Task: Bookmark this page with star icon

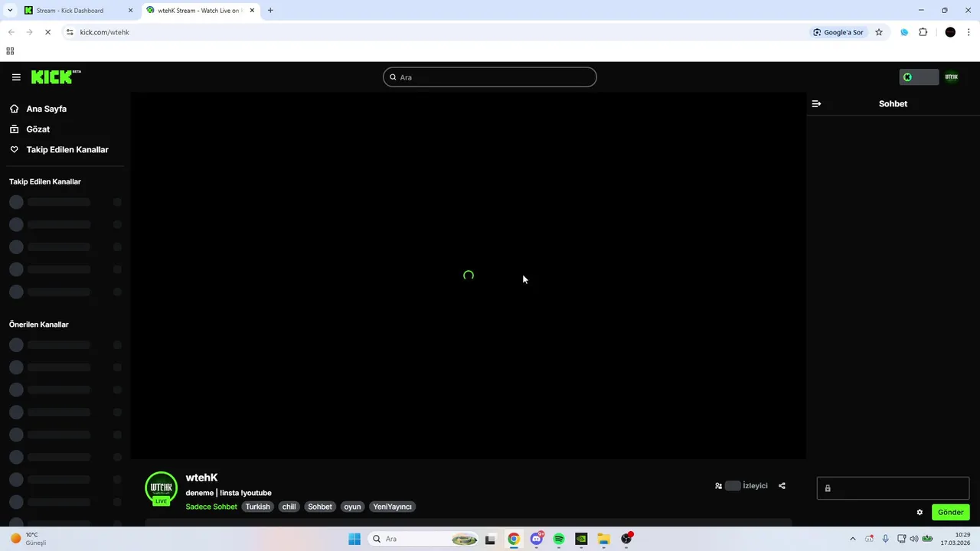Action: point(879,32)
